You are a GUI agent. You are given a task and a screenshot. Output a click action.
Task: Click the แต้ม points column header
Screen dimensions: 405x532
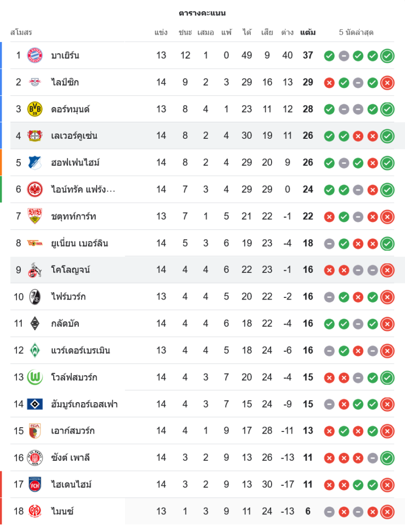pyautogui.click(x=308, y=32)
